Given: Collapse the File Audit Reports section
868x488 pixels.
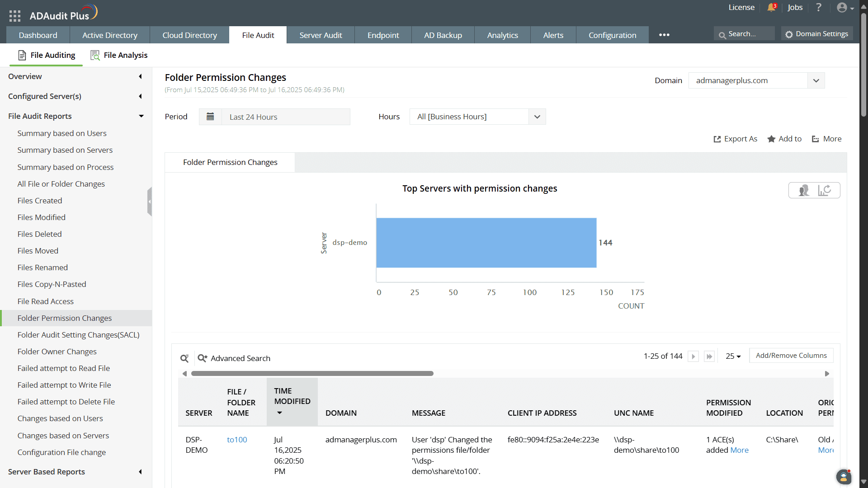Looking at the screenshot, I should click(141, 116).
